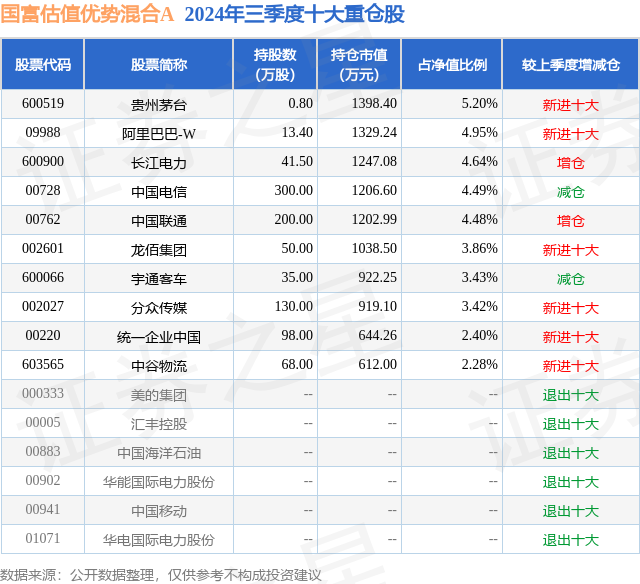640x584 pixels.
Task: Select stock code 00883
Action: tap(43, 451)
